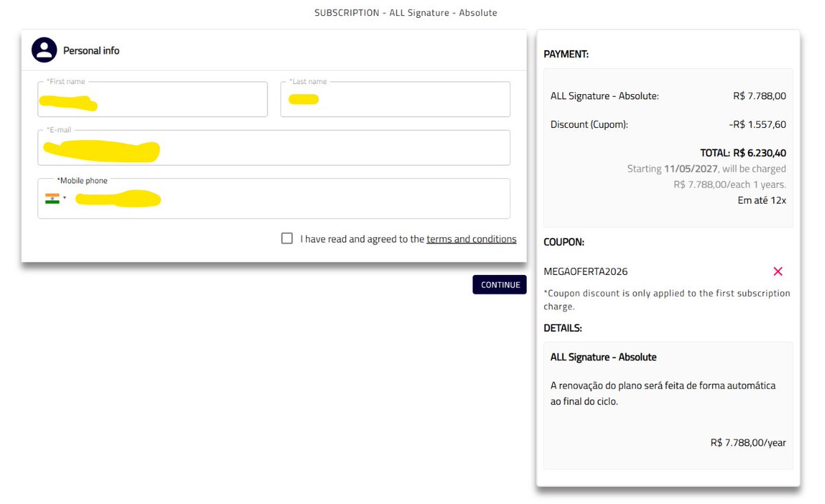Remove the MEGAOFERTA2026 coupon with the X
The width and height of the screenshot is (825, 504).
778,272
